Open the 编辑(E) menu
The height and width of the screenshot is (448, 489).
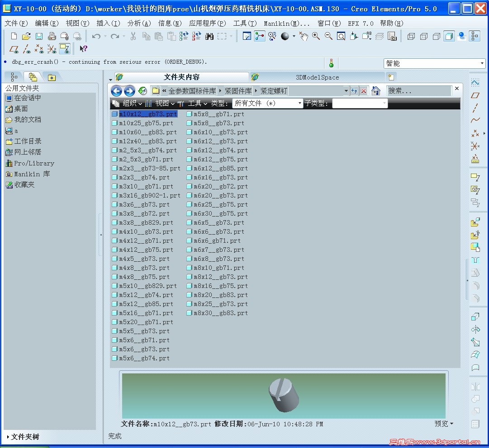47,24
